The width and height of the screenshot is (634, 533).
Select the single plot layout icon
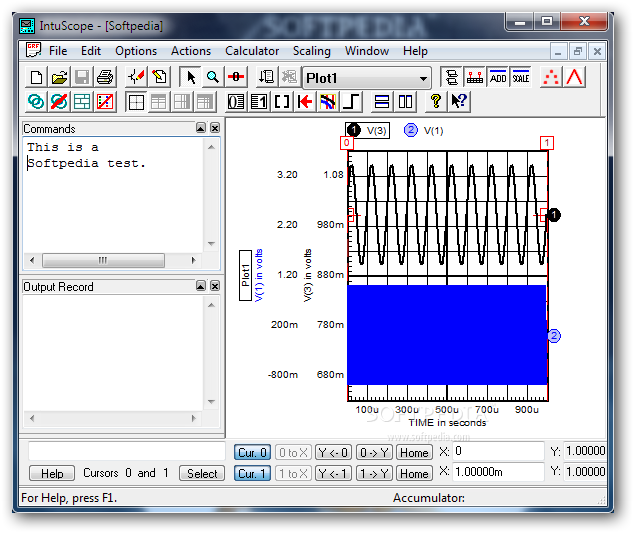tap(136, 102)
